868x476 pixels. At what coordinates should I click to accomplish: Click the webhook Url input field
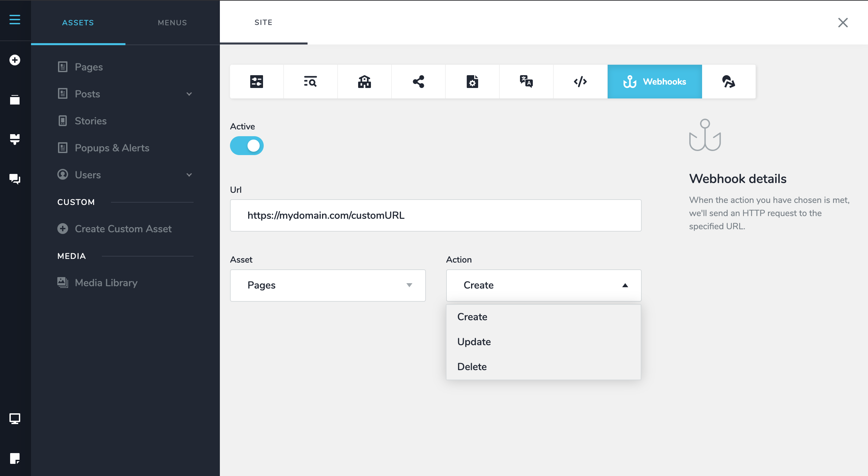click(x=436, y=215)
